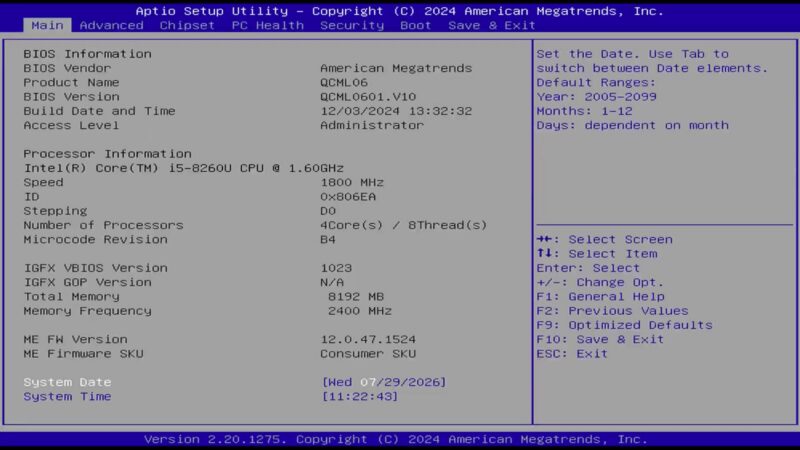800x450 pixels.
Task: Click the Days: dependent on month line
Action: pyautogui.click(x=633, y=125)
